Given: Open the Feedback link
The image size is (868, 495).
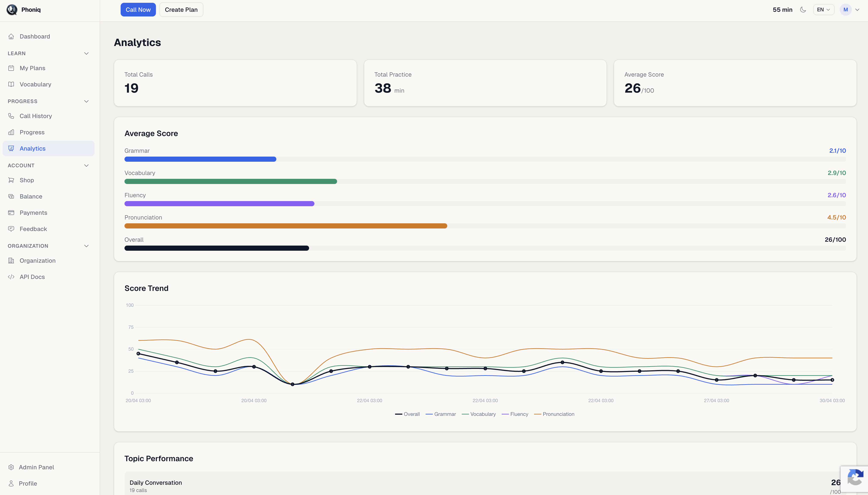Looking at the screenshot, I should 49,229.
